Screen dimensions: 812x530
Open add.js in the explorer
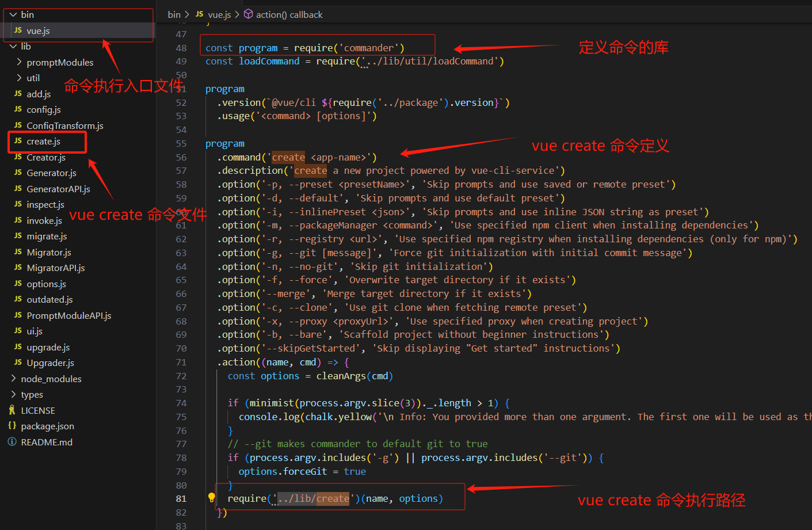(x=39, y=94)
